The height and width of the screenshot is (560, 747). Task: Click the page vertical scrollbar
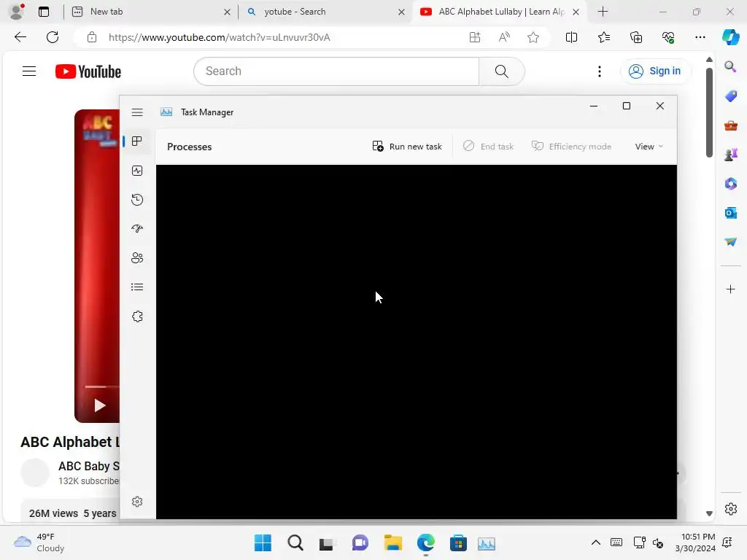(709, 113)
